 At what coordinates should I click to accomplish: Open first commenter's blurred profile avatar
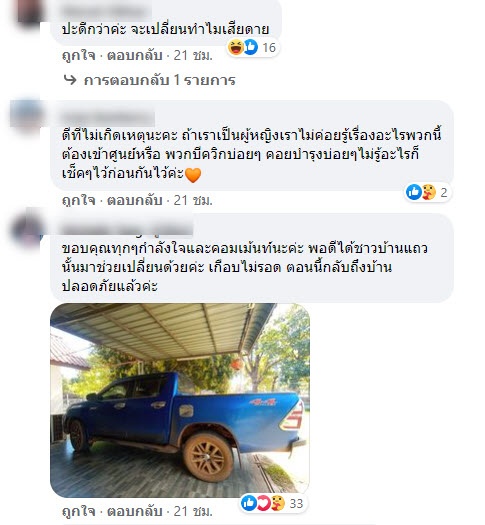click(x=30, y=12)
